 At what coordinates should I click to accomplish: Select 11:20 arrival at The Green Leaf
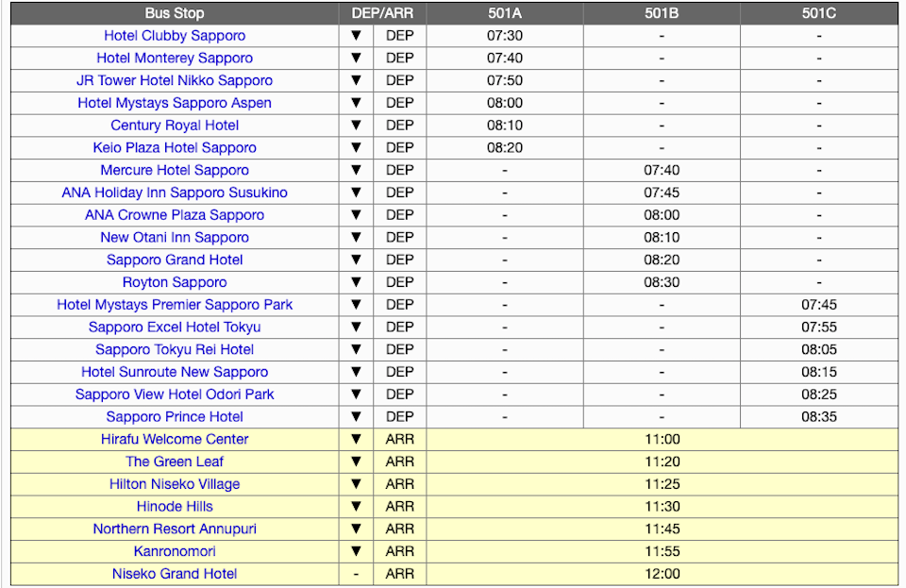click(x=663, y=462)
